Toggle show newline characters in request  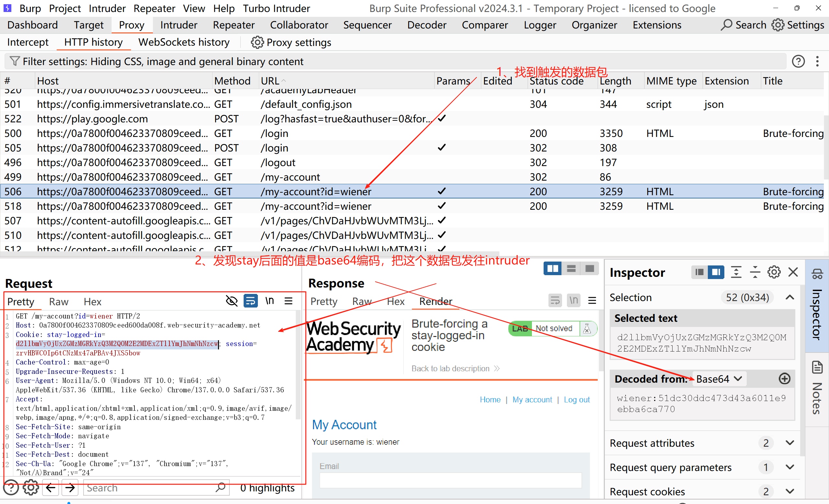pyautogui.click(x=270, y=301)
